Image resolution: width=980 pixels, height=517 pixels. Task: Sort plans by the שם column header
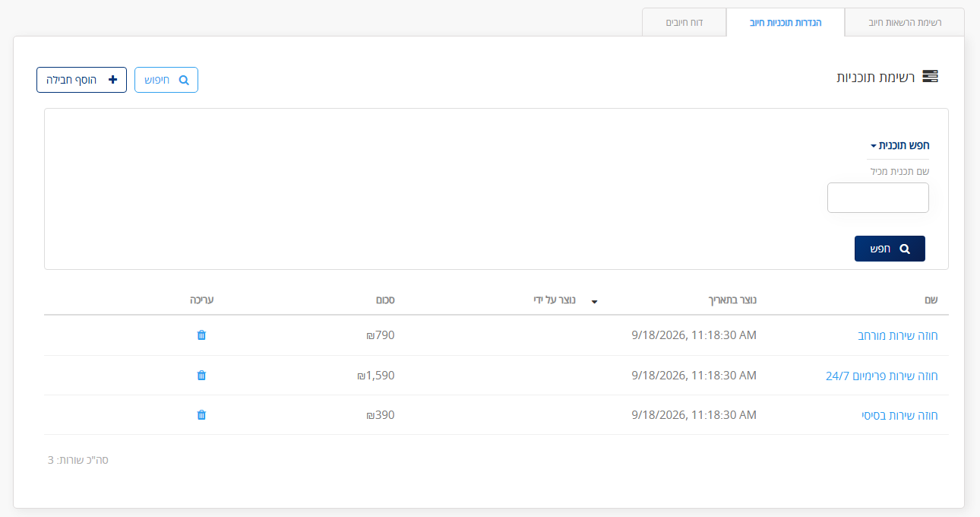coord(931,300)
